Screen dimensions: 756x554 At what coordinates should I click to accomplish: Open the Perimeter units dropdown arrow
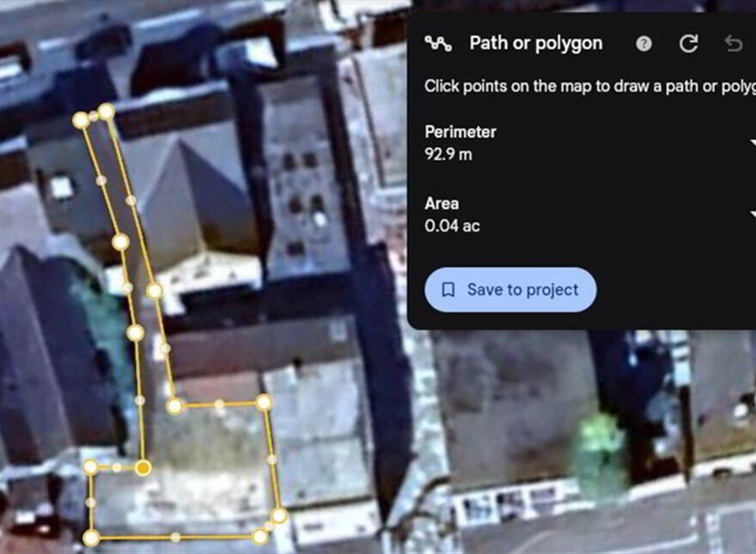[753, 143]
